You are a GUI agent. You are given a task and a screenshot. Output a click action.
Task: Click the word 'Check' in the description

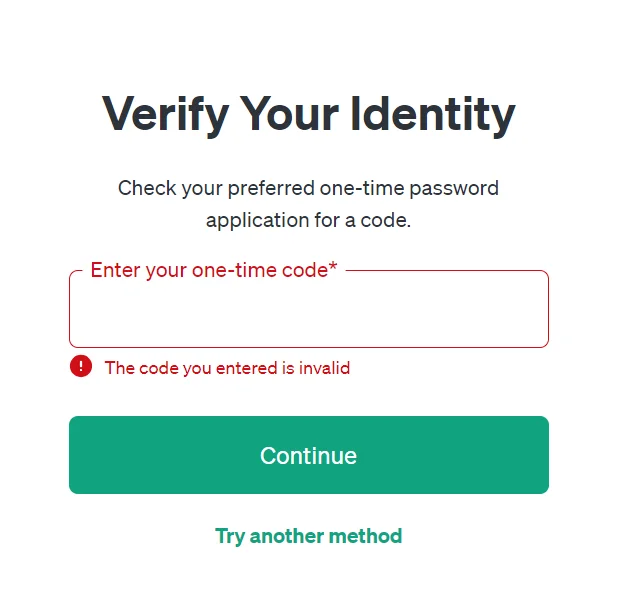tap(147, 188)
